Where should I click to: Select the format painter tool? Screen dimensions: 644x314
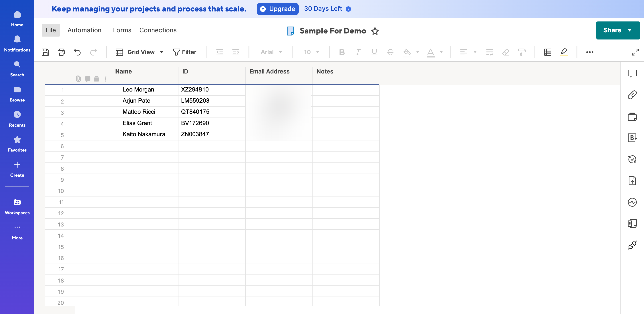tap(522, 52)
